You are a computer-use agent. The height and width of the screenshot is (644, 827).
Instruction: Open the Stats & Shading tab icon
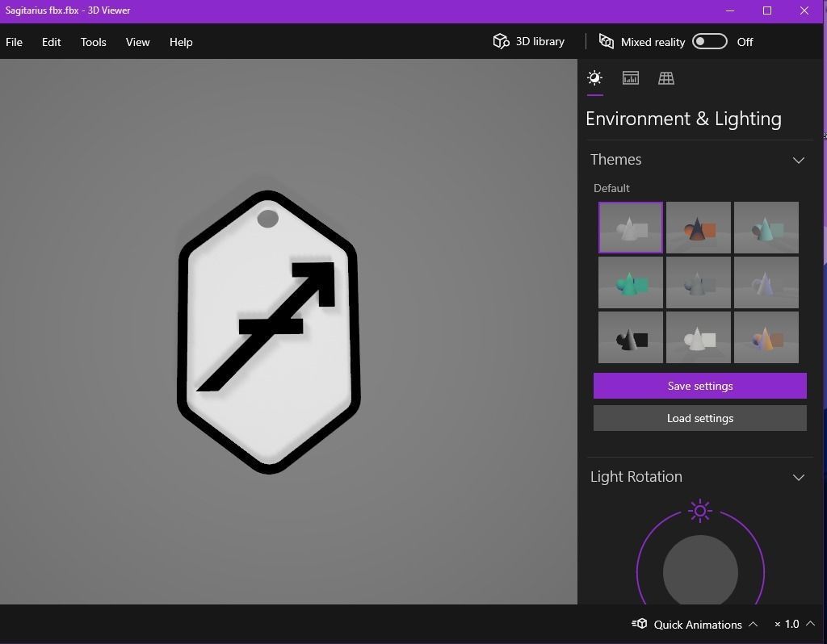tap(630, 78)
